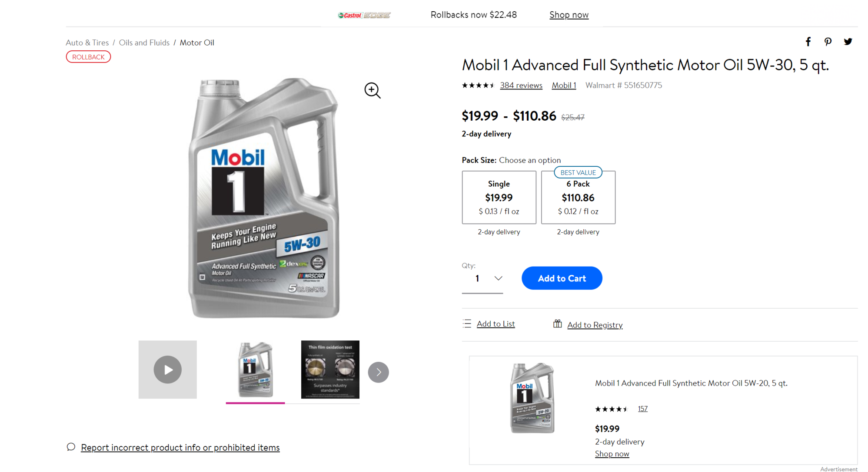Go to Auto & Tires breadcrumb
868x472 pixels.
pyautogui.click(x=87, y=42)
